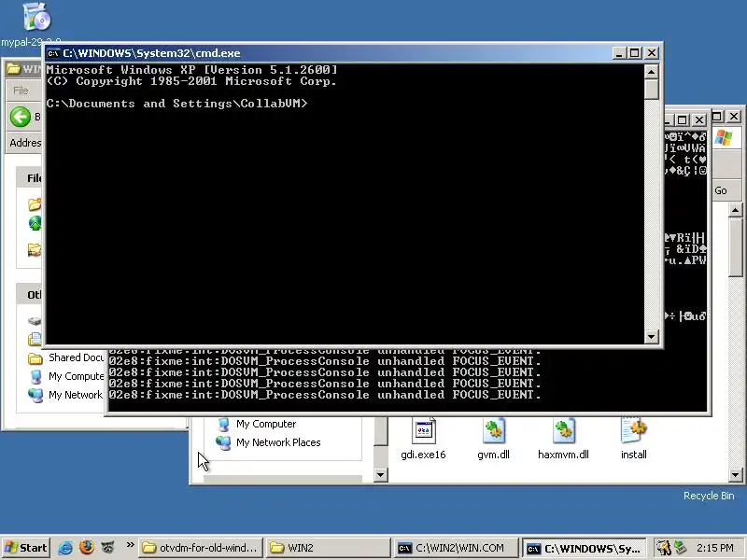Select the gvm.dll file

tap(494, 440)
